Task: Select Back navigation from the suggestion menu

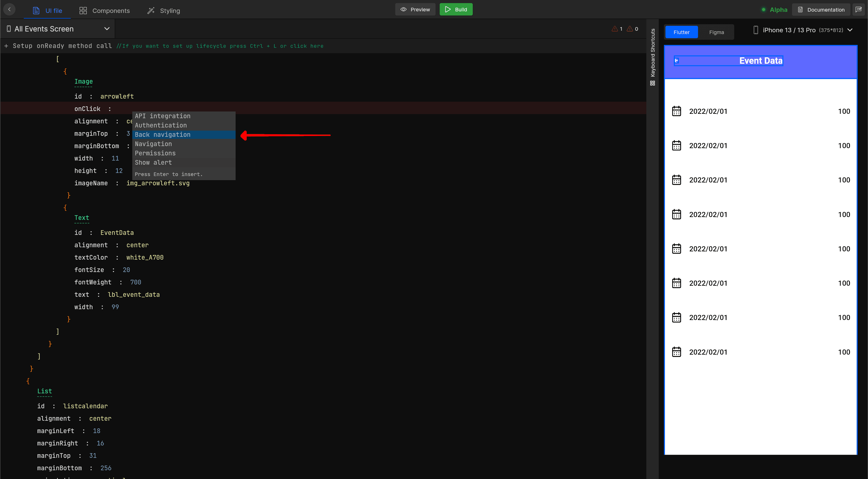Action: point(163,134)
